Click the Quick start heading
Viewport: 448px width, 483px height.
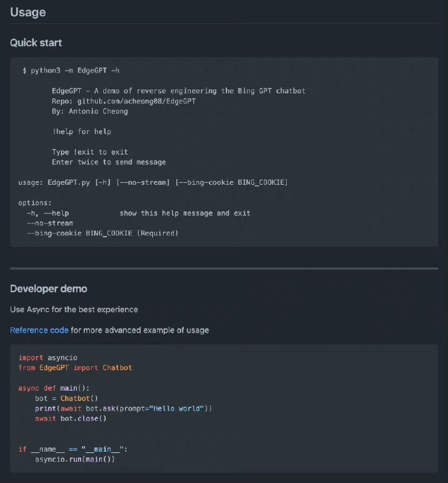pyautogui.click(x=36, y=43)
